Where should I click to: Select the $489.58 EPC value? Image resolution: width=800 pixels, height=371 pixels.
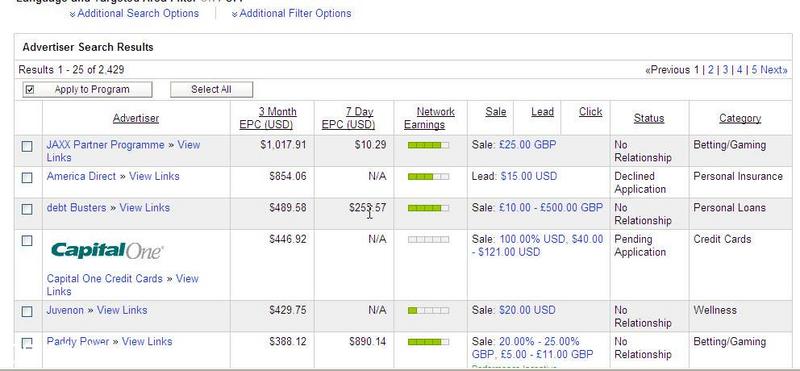[x=288, y=208]
